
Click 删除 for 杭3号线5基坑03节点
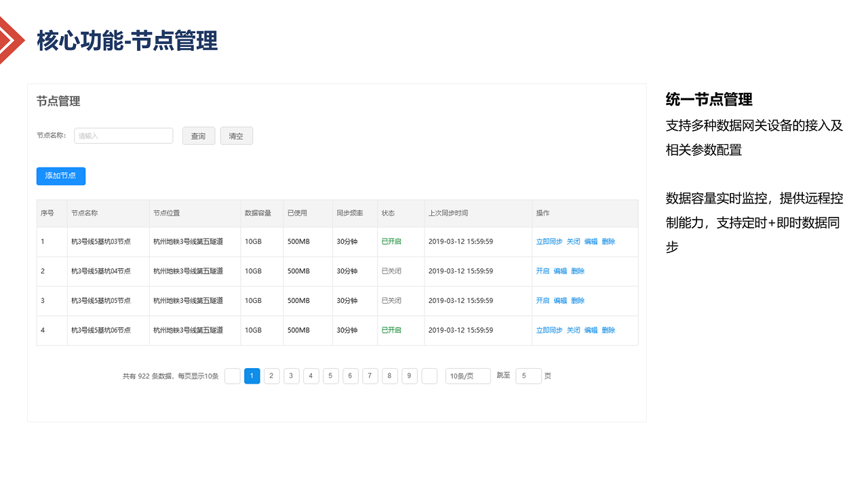(608, 241)
